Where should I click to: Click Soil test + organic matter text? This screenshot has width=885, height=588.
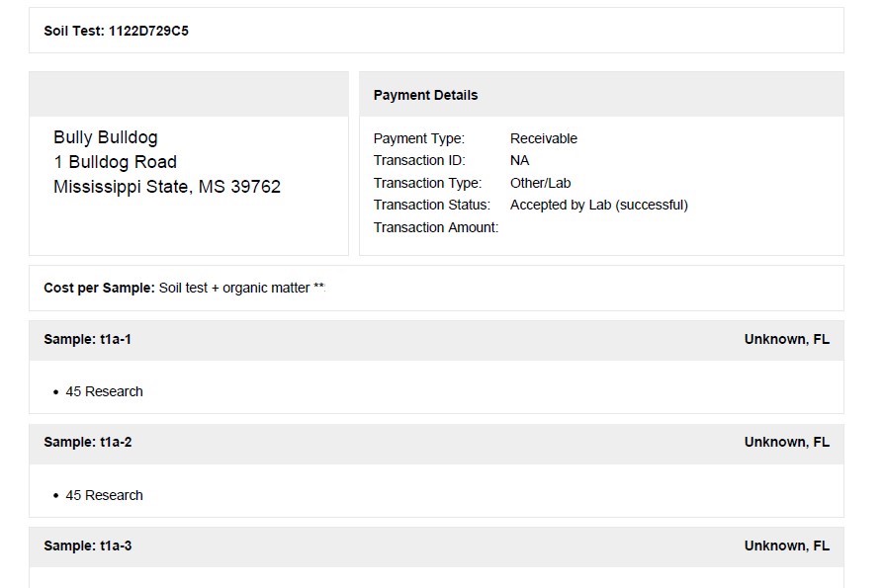pyautogui.click(x=234, y=288)
